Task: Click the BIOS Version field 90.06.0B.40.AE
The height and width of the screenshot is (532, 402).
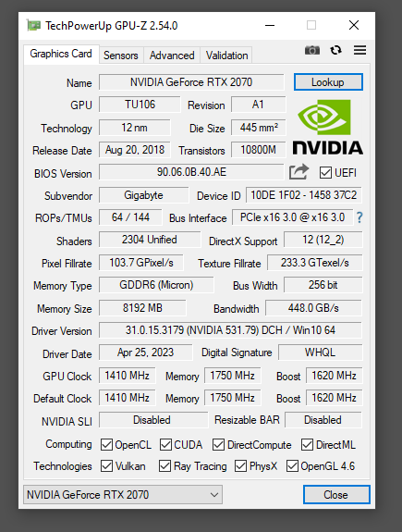Action: click(x=191, y=172)
